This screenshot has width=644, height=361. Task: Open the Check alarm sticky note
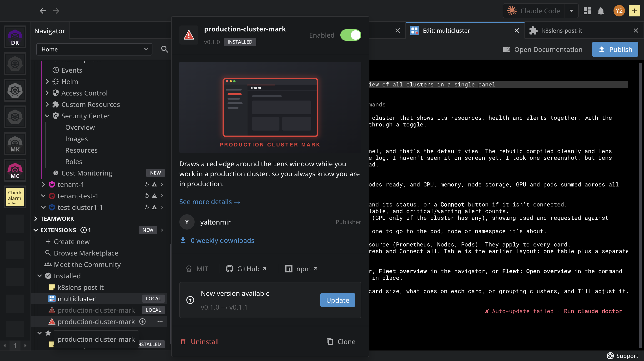point(15,197)
